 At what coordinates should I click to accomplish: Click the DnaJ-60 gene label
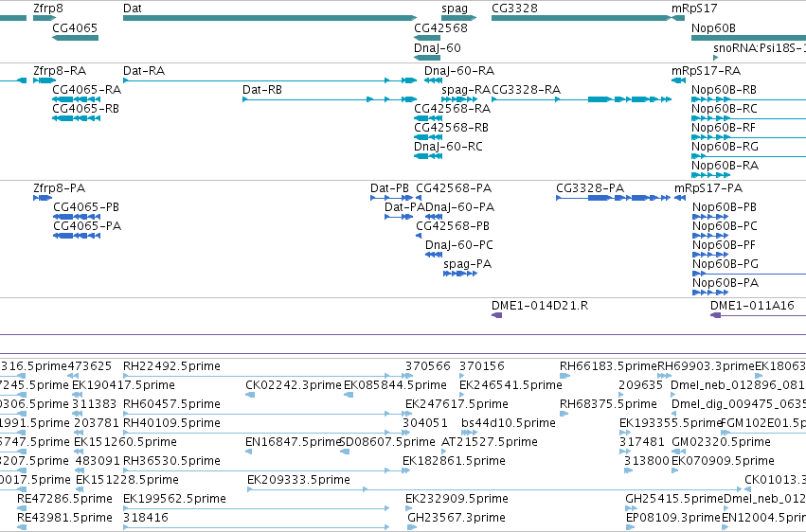coord(438,47)
